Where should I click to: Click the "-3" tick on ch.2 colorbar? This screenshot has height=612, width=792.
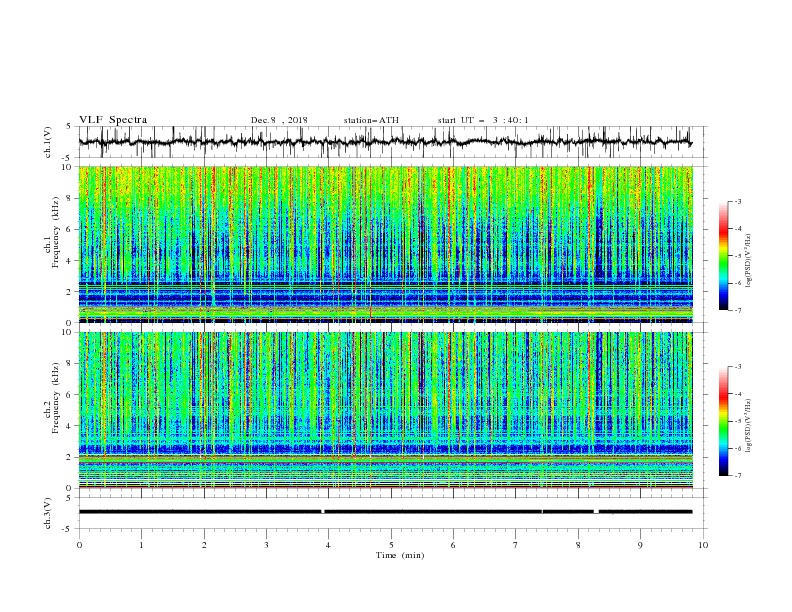pyautogui.click(x=737, y=367)
